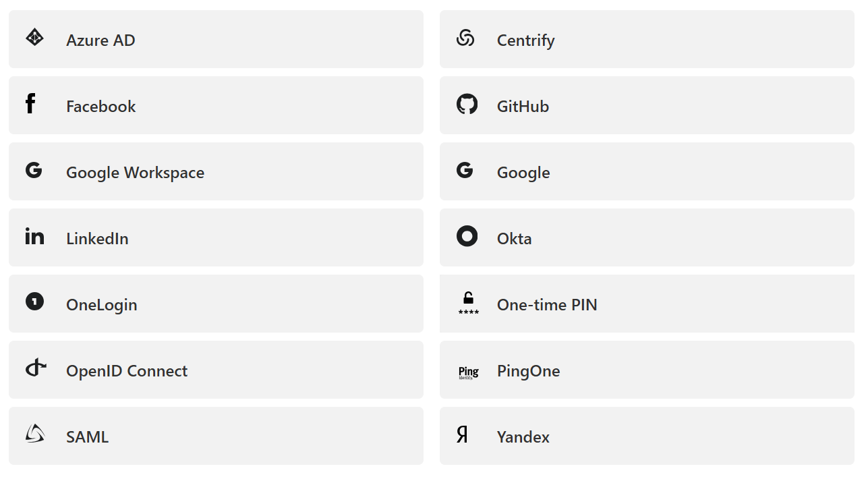The image size is (868, 479).
Task: Click the OpenID Connect logo icon
Action: pos(36,368)
